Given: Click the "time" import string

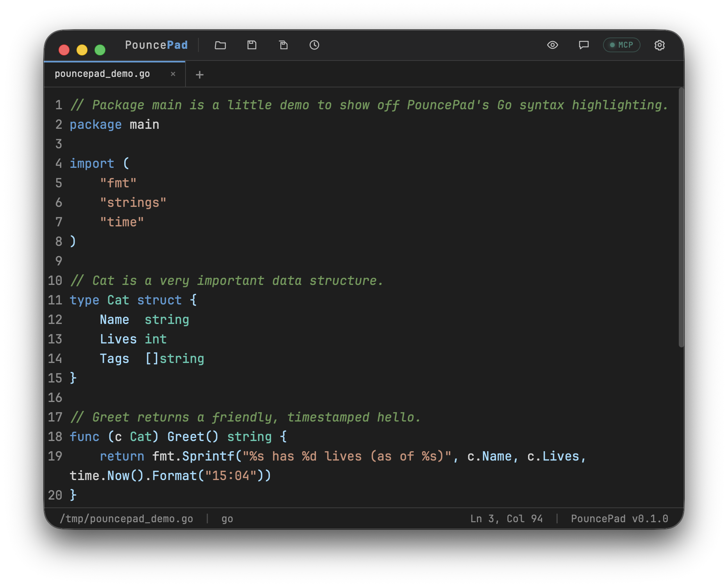Looking at the screenshot, I should [122, 222].
